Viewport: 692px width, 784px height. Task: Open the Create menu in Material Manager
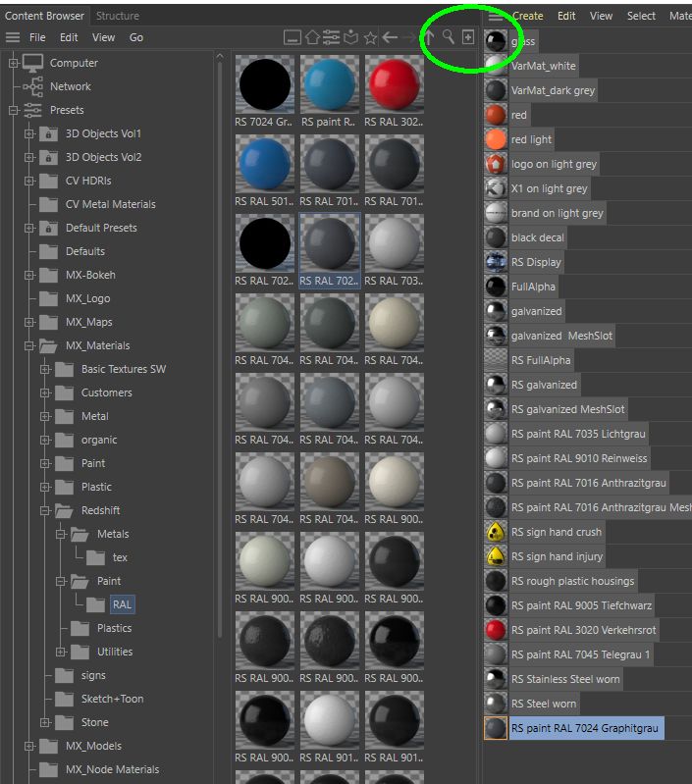(x=527, y=16)
